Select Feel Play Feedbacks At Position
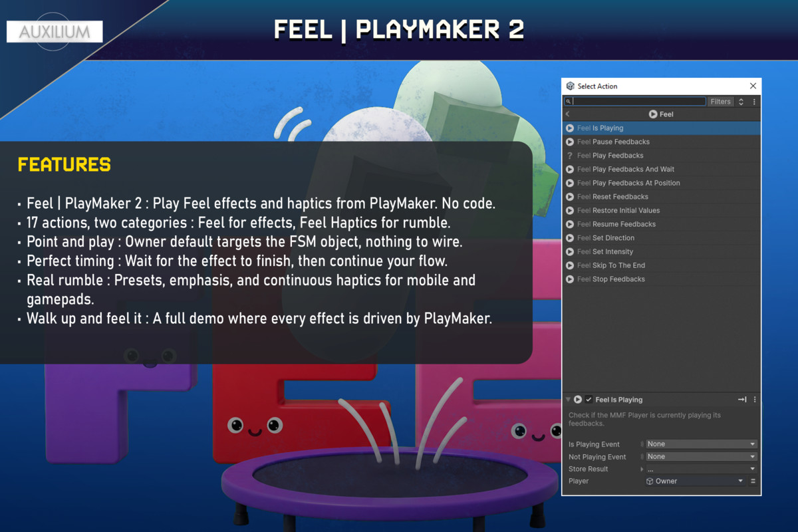 (x=662, y=183)
